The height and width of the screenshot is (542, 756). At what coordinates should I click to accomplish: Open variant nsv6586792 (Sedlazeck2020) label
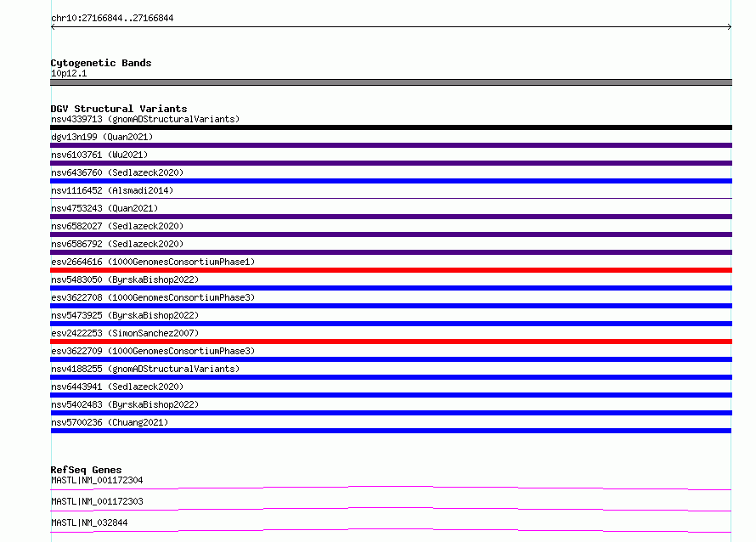[117, 244]
